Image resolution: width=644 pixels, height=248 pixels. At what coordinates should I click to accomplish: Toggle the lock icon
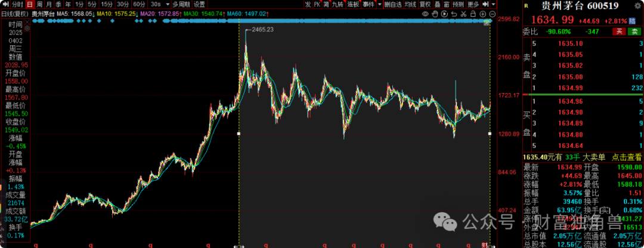[473, 14]
